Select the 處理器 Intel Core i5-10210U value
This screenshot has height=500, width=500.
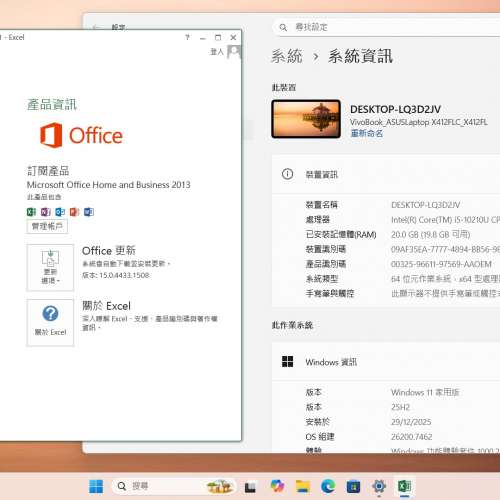445,220
